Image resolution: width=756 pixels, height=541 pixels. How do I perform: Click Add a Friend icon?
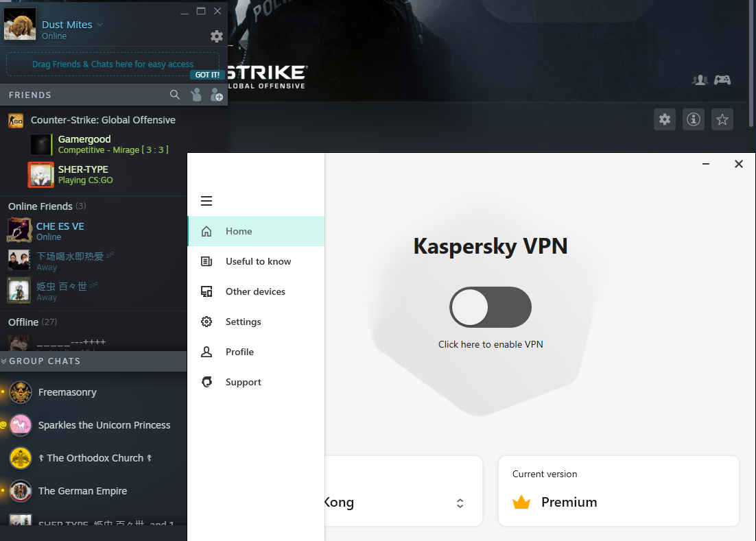pyautogui.click(x=217, y=95)
